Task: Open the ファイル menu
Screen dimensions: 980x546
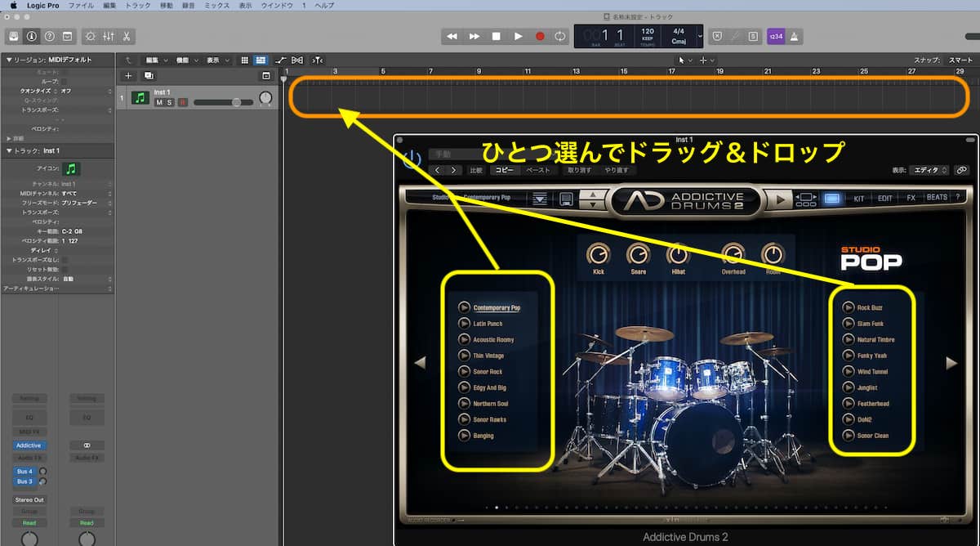Action: pos(81,5)
